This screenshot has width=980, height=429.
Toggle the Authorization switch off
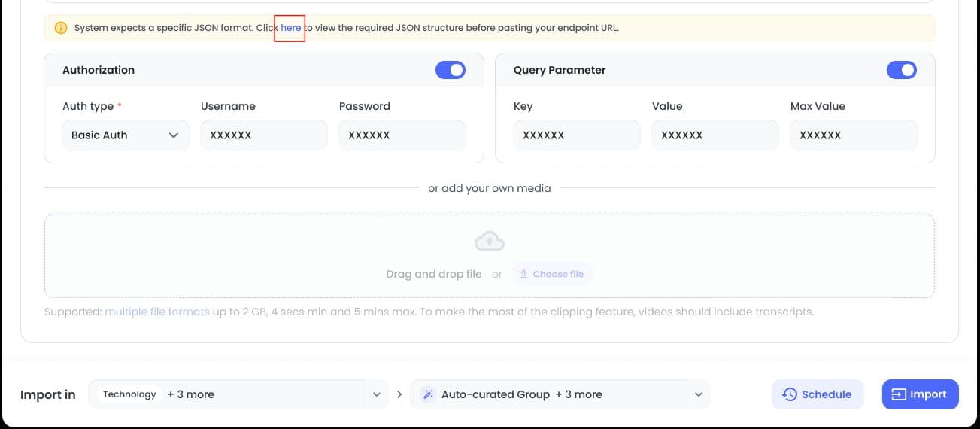(x=451, y=70)
